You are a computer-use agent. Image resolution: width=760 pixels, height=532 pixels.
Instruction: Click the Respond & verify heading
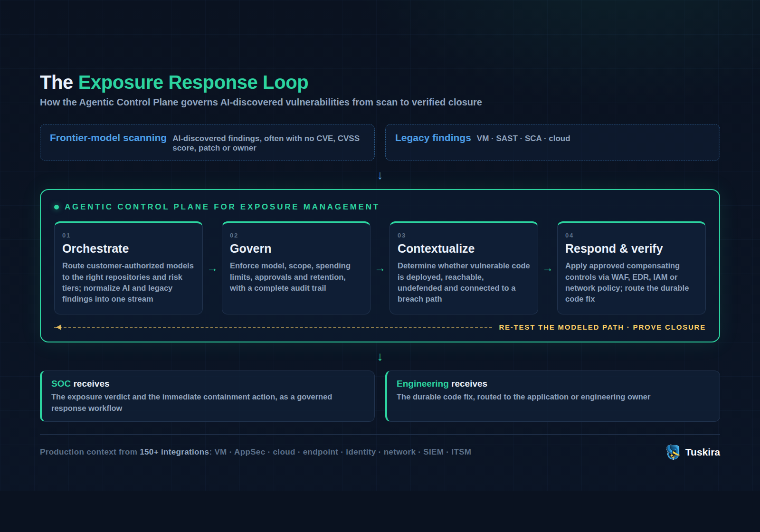pos(614,248)
